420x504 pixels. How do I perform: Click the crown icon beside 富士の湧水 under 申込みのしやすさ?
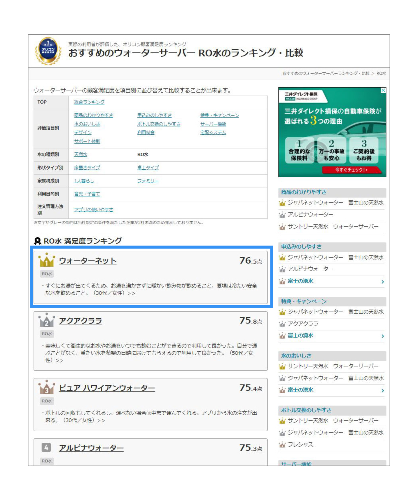point(282,281)
